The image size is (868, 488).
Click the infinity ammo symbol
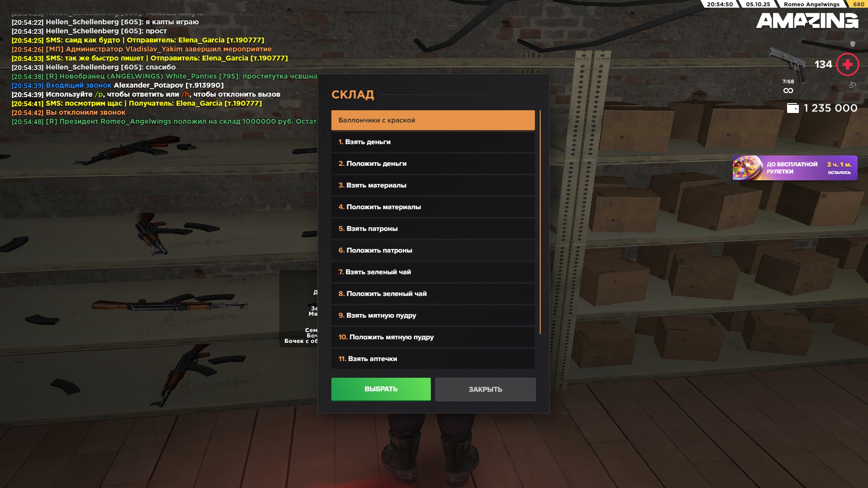(788, 90)
